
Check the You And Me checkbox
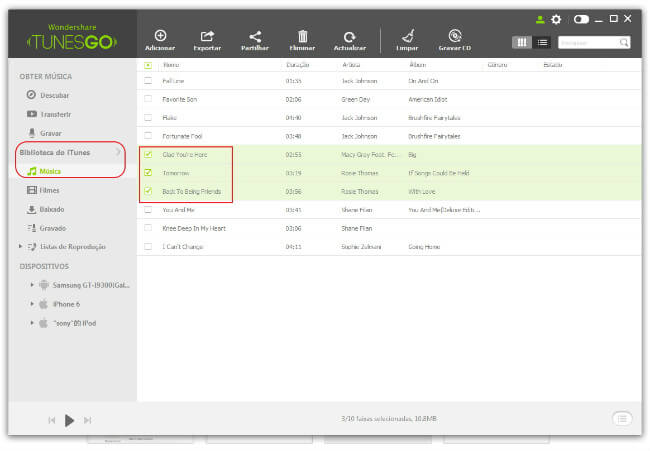(x=148, y=210)
